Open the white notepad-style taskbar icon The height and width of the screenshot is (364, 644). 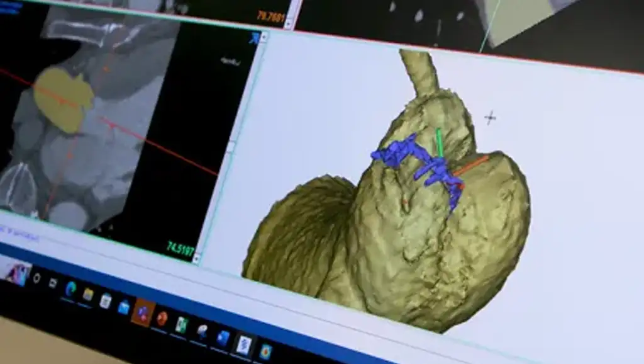[106, 300]
